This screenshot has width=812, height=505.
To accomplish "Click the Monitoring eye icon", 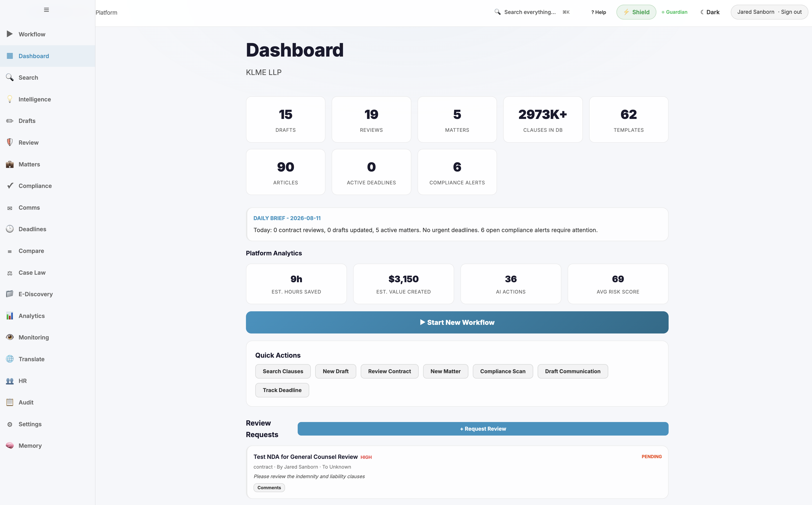I will tap(10, 337).
